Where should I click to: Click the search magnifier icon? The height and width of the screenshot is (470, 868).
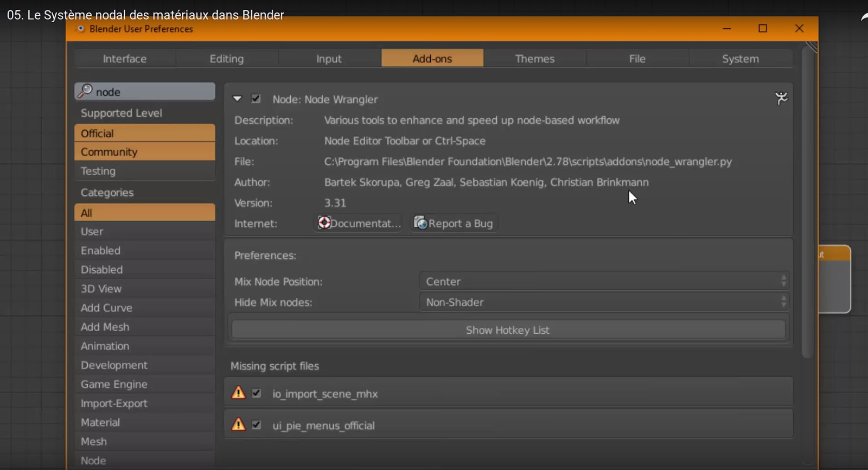click(85, 91)
